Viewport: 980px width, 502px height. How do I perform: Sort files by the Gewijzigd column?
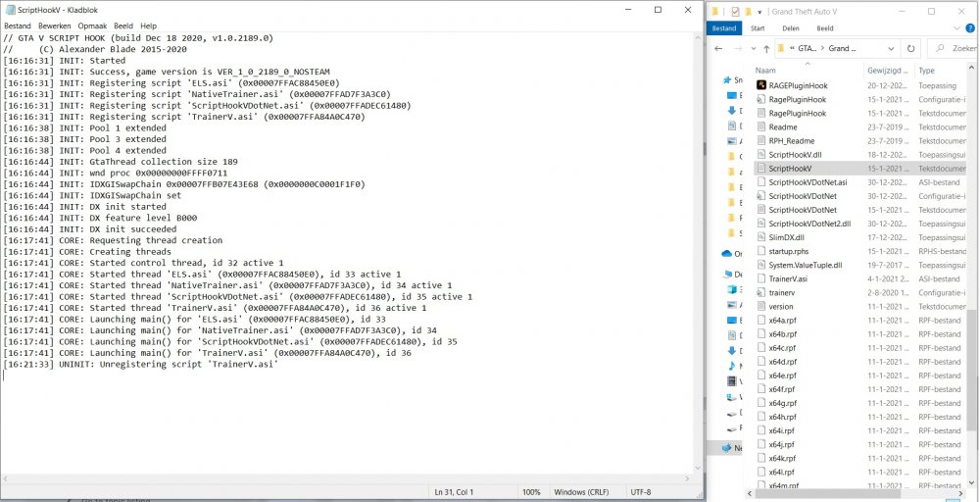coord(890,71)
